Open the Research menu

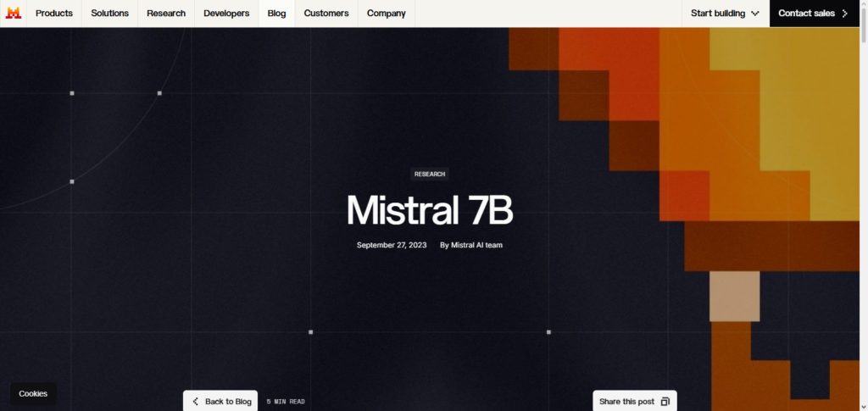pyautogui.click(x=166, y=14)
